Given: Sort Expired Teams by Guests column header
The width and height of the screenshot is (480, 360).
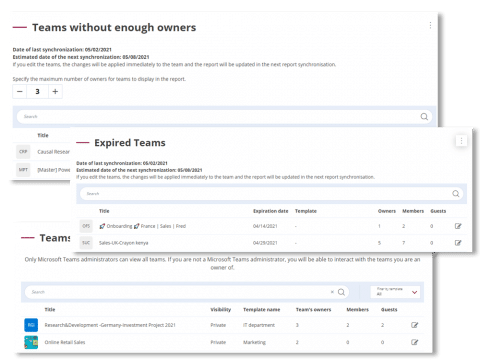Looking at the screenshot, I should pyautogui.click(x=438, y=211).
